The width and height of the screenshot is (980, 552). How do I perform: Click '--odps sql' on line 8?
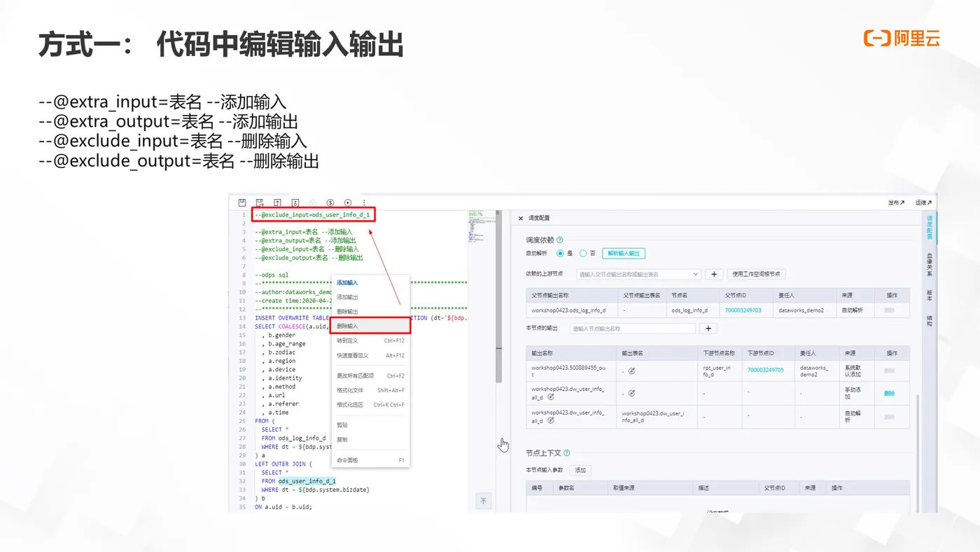tap(272, 275)
